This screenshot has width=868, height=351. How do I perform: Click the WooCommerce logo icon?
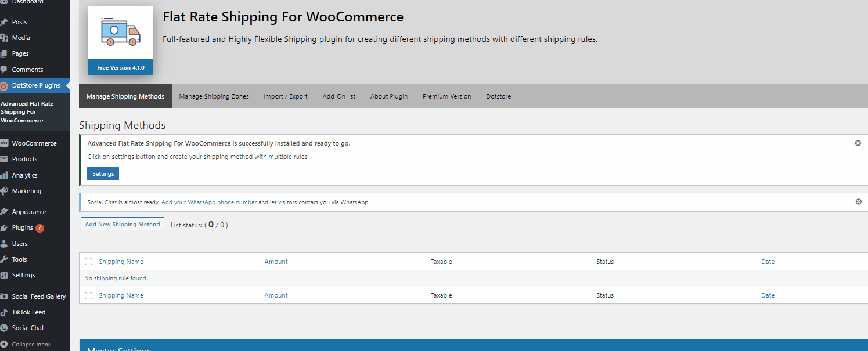click(x=4, y=143)
